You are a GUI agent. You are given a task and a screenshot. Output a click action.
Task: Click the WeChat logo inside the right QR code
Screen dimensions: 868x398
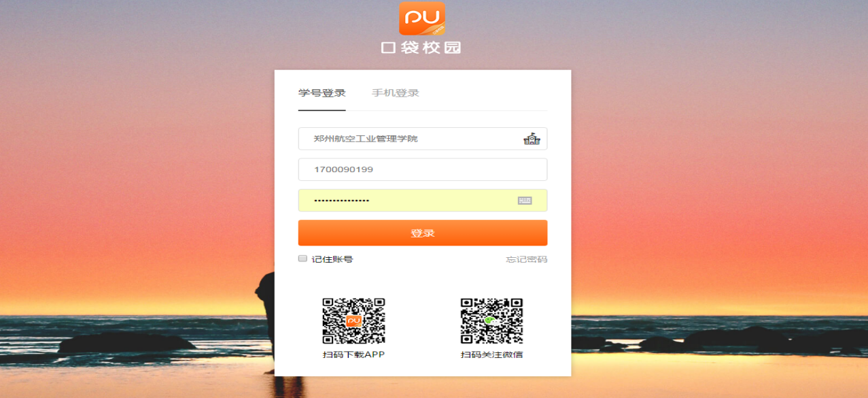(x=491, y=320)
